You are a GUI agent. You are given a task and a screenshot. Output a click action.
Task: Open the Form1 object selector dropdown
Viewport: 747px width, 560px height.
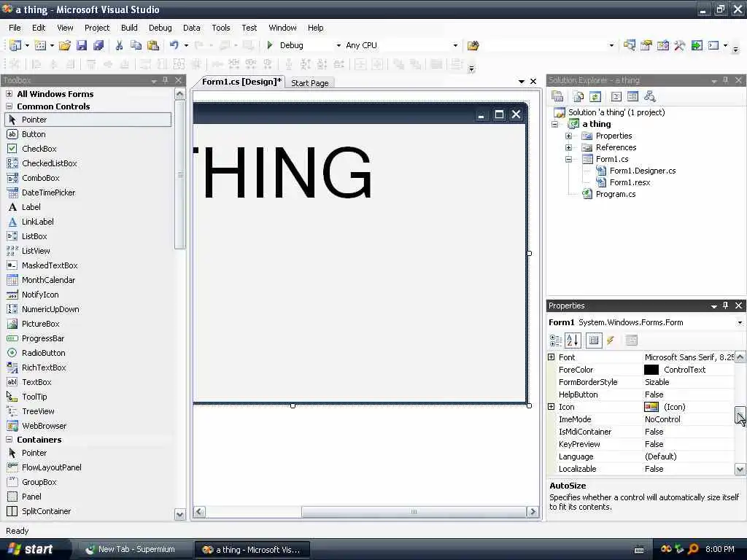[x=740, y=322]
